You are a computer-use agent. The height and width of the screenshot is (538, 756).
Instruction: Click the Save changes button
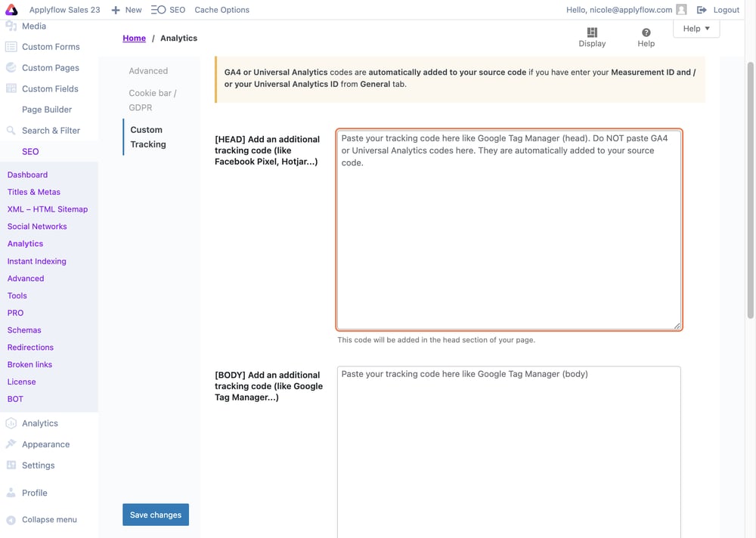pyautogui.click(x=156, y=514)
